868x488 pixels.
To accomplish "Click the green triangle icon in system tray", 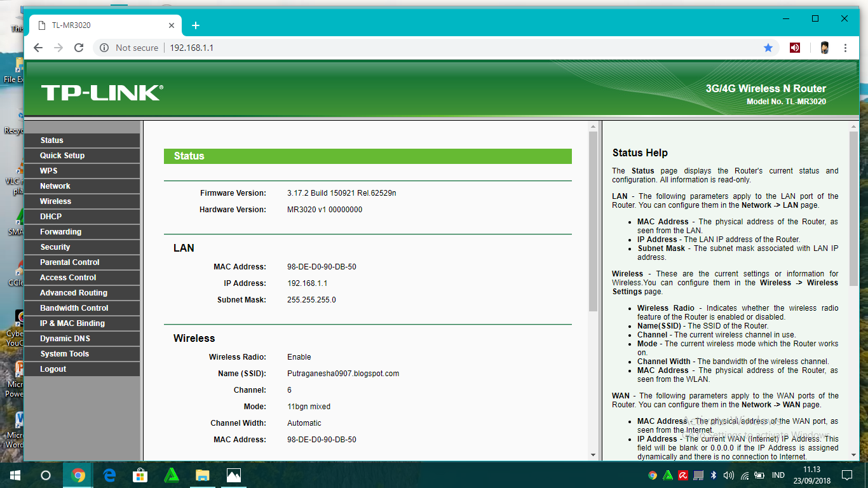I will [x=668, y=475].
